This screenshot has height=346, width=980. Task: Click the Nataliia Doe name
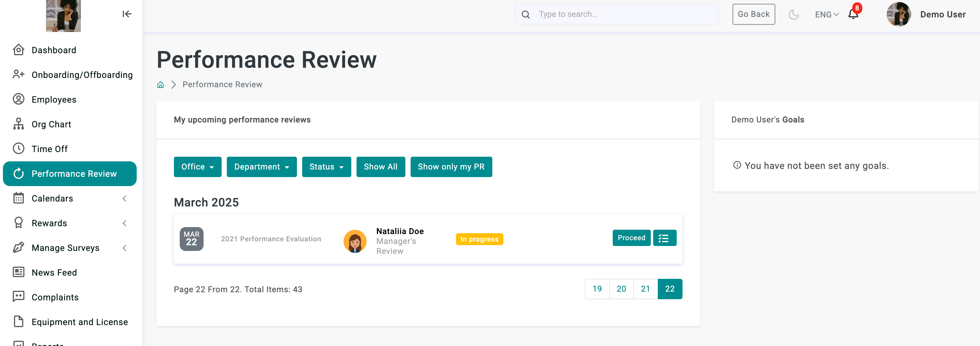400,231
